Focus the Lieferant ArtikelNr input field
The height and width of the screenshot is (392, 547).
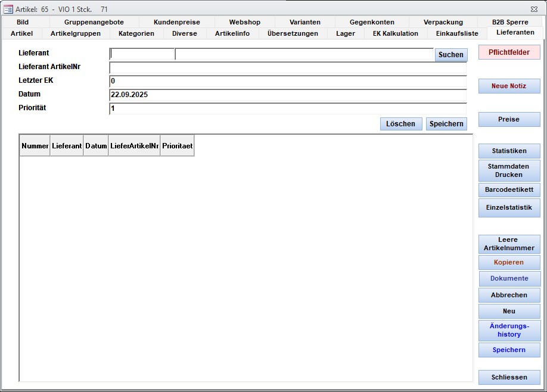[288, 67]
